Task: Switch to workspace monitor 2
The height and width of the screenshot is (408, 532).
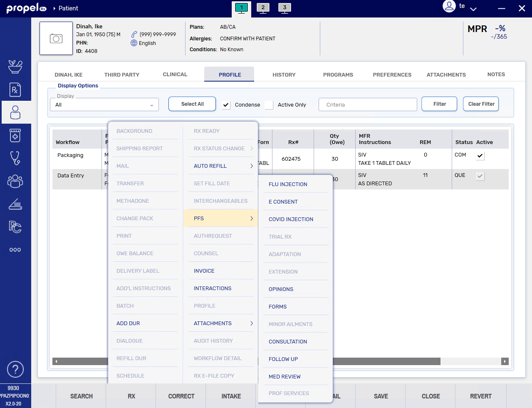Action: [x=263, y=8]
